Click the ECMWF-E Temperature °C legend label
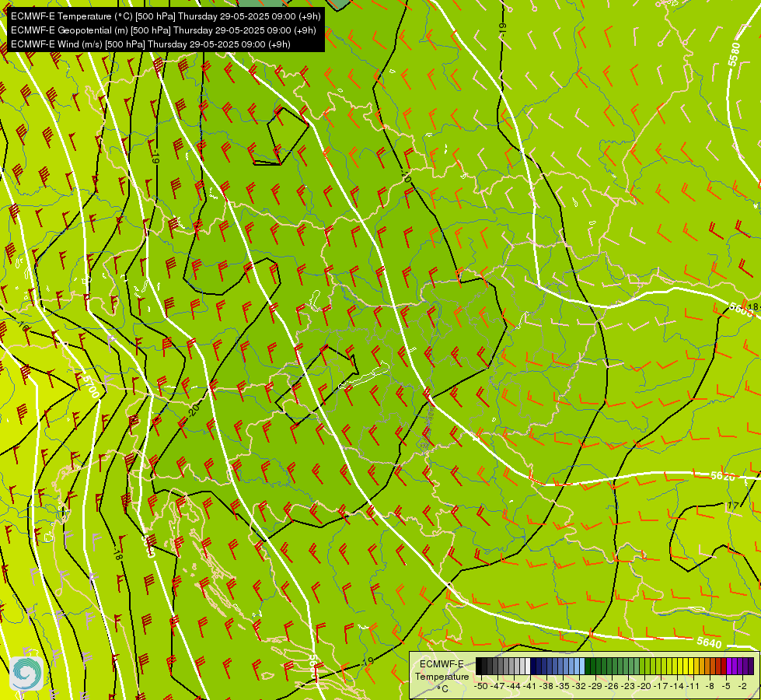Viewport: 761px width, 700px height. click(x=442, y=676)
